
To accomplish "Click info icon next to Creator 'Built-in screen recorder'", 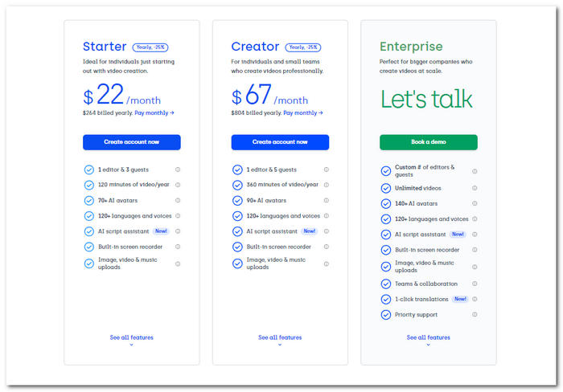I will tap(327, 247).
